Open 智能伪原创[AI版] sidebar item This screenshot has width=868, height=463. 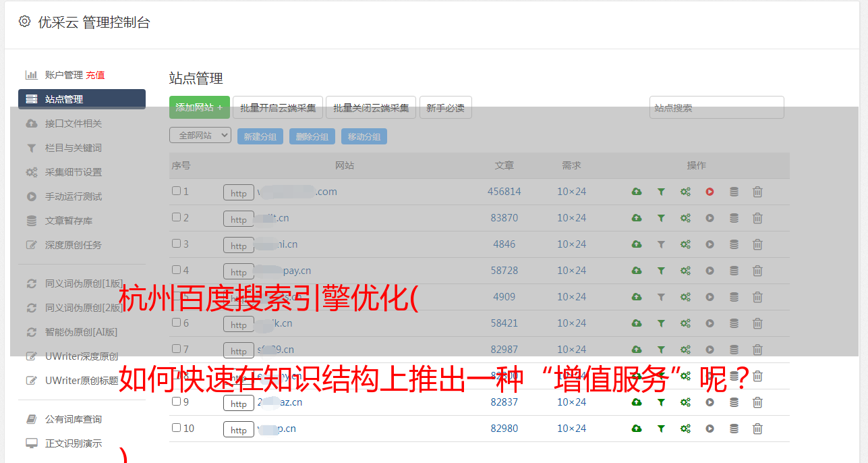[81, 332]
